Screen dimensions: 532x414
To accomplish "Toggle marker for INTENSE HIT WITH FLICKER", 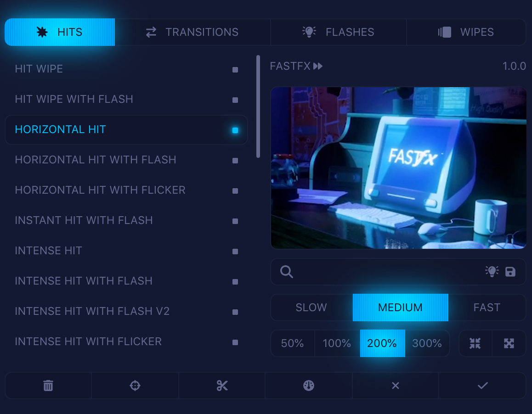I will [235, 342].
